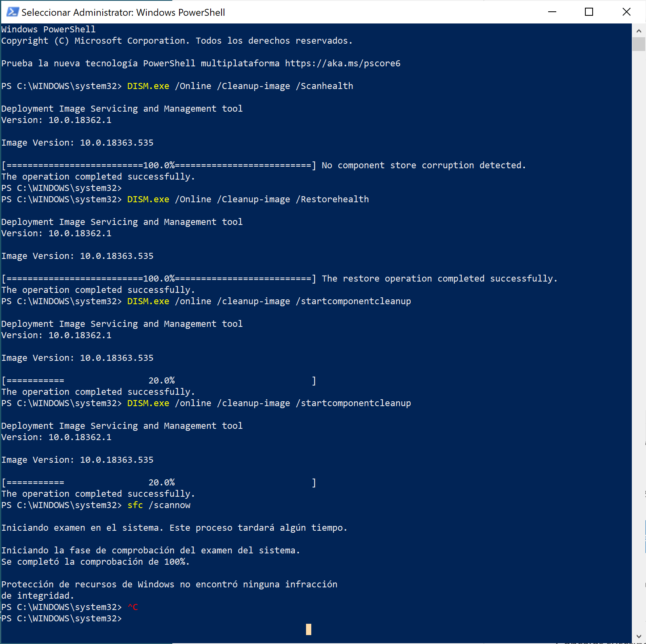The image size is (646, 644).
Task: Click the Microsoft Corporation copyright line
Action: pos(177,41)
